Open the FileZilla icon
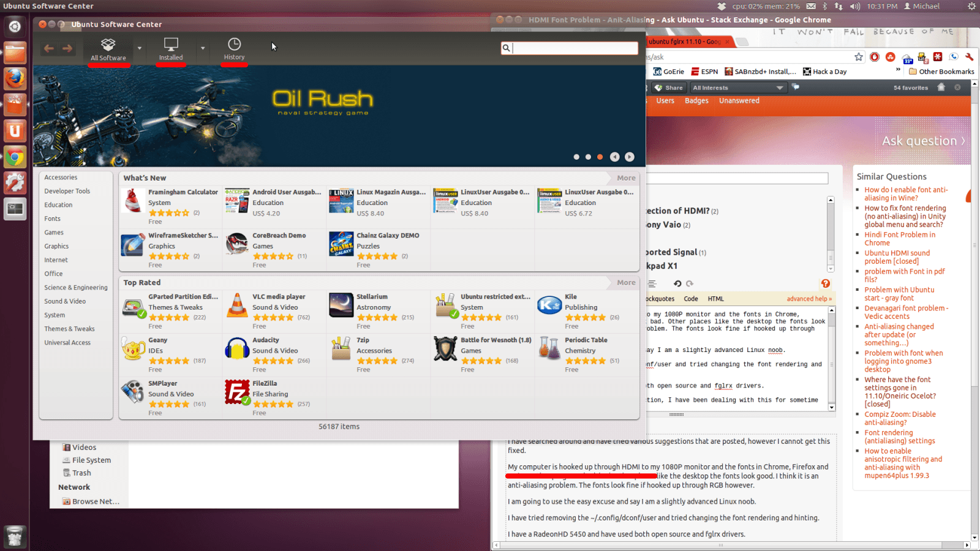The height and width of the screenshot is (551, 980). [x=237, y=392]
